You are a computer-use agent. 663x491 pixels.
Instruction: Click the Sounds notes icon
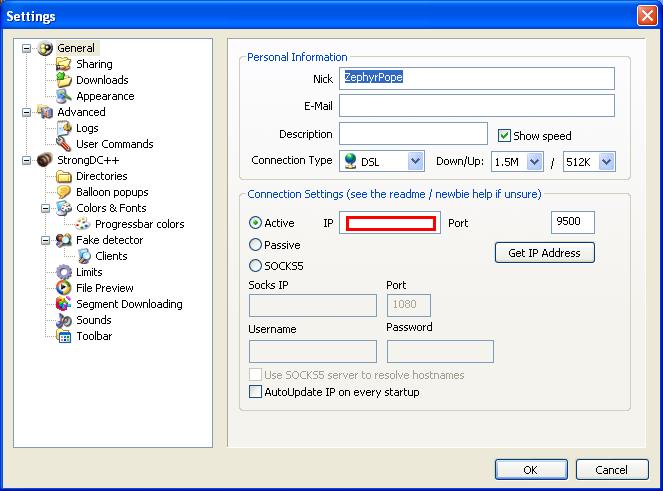pos(64,320)
